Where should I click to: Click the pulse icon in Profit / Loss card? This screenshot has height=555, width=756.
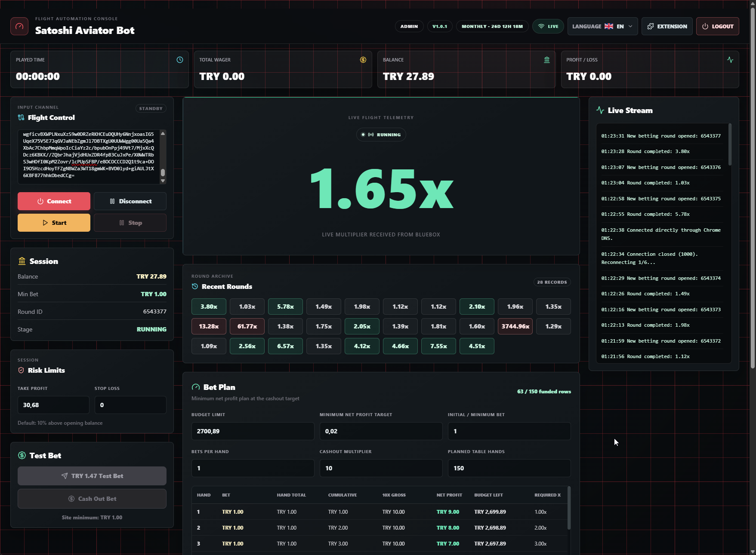pos(730,60)
